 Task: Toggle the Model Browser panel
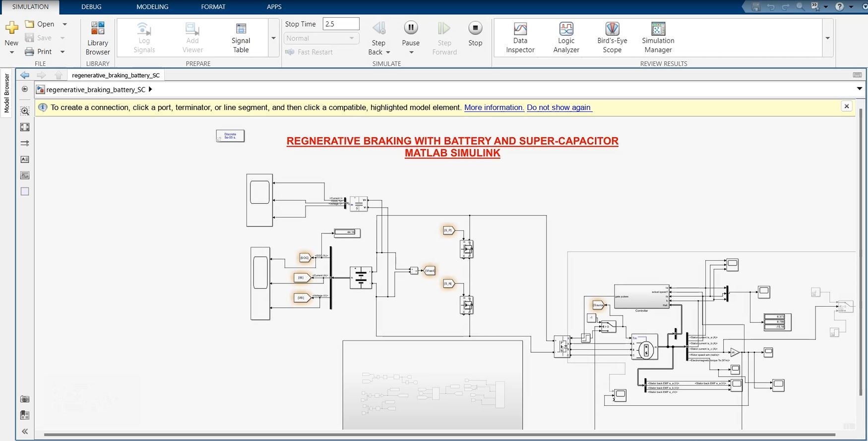pos(7,93)
